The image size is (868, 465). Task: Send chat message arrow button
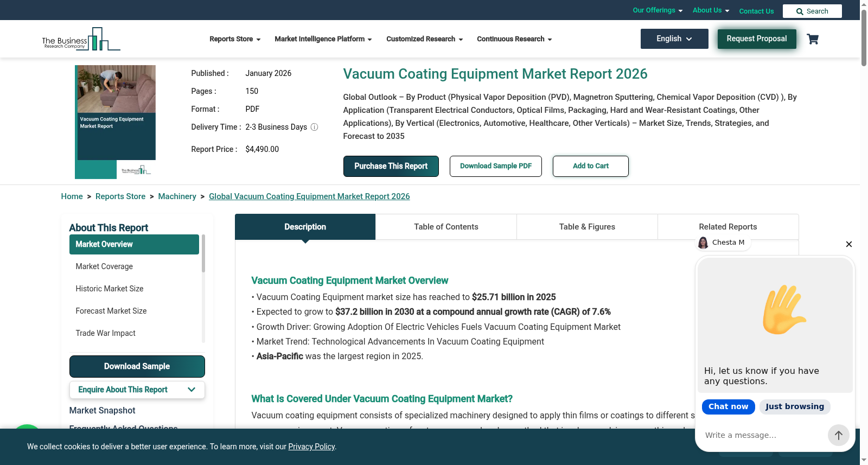pyautogui.click(x=838, y=435)
